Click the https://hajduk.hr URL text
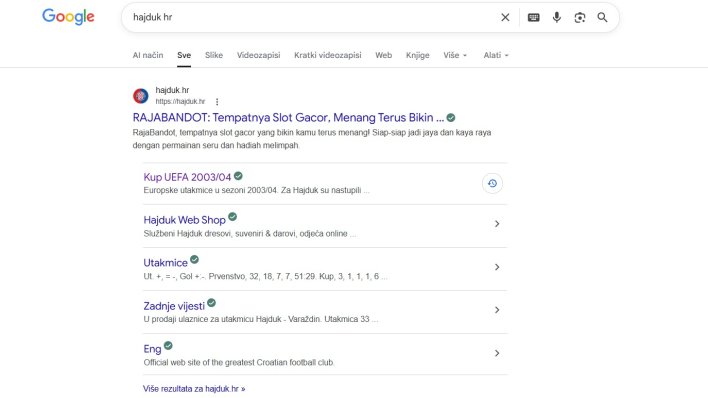This screenshot has height=398, width=708. pyautogui.click(x=180, y=102)
